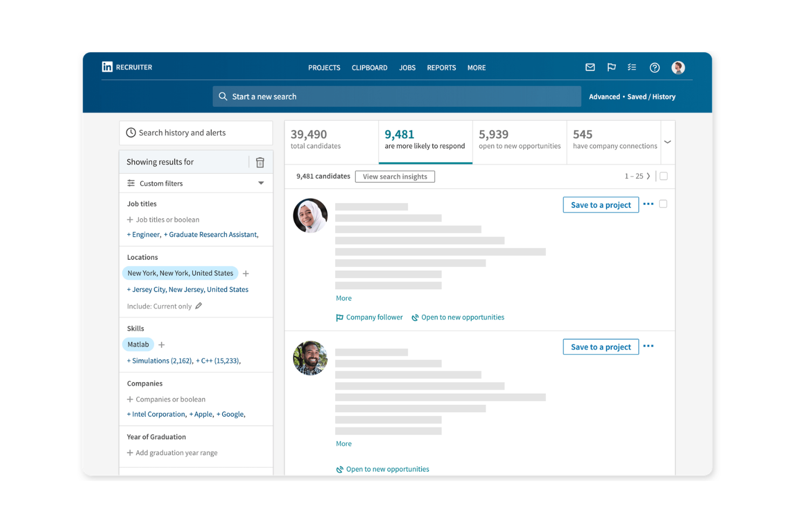Open the first candidate's profile photo

(x=310, y=215)
